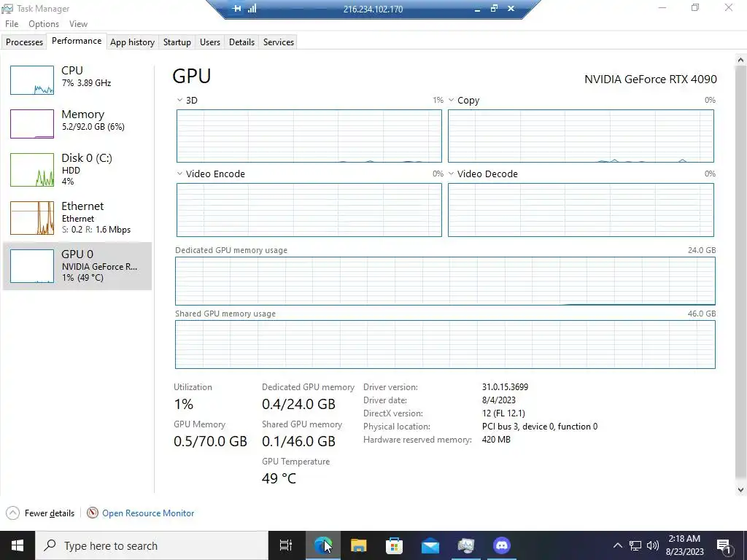Click the Shared GPU memory usage graph

point(445,344)
